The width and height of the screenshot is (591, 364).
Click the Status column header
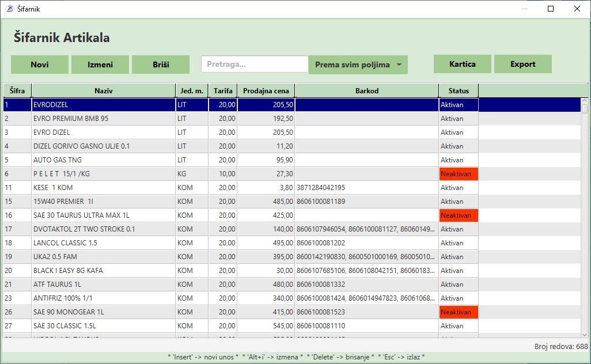pyautogui.click(x=459, y=90)
